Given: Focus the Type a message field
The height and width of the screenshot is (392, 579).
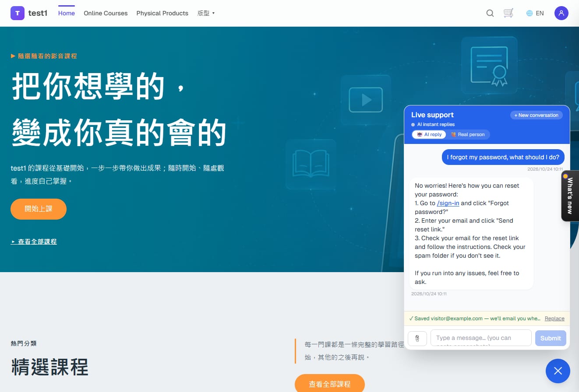Looking at the screenshot, I should pyautogui.click(x=481, y=338).
